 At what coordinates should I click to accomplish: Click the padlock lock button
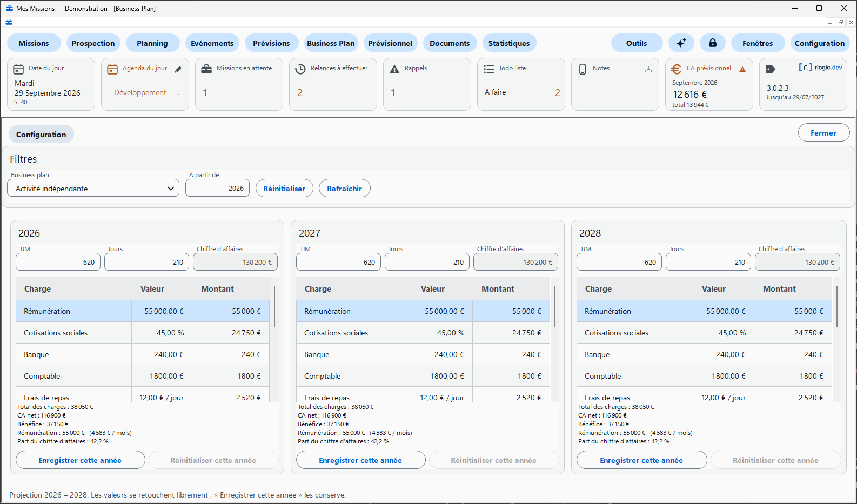(x=713, y=43)
